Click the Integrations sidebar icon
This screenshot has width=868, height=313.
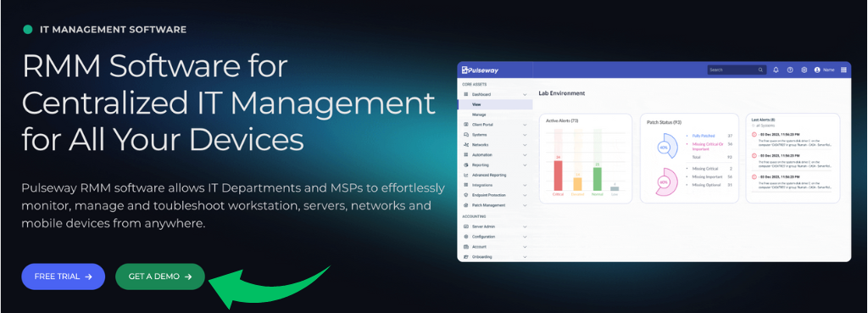point(466,185)
